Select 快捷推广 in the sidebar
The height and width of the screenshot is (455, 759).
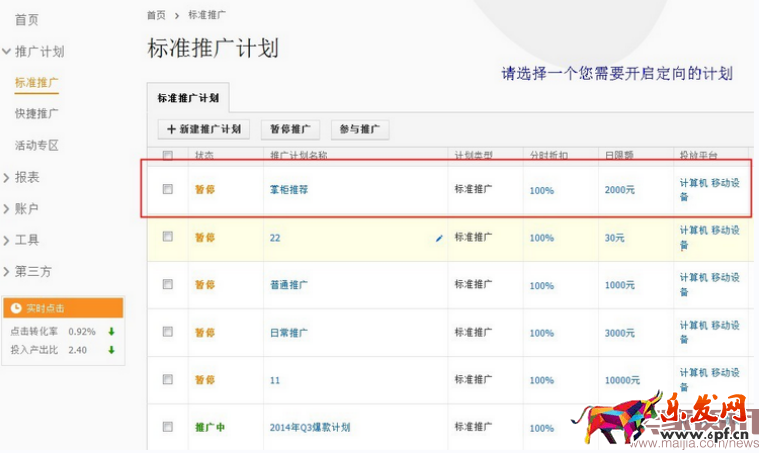37,114
